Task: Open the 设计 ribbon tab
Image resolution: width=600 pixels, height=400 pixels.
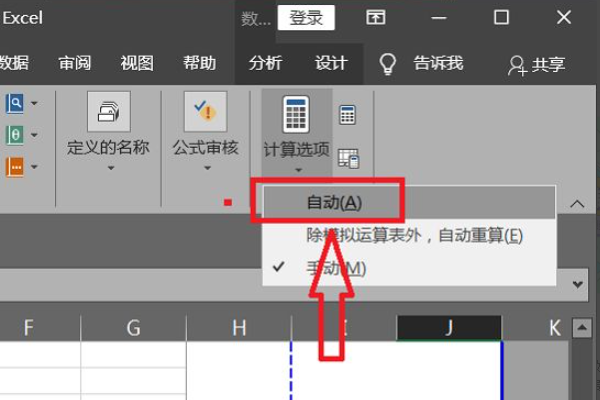Action: click(x=331, y=63)
